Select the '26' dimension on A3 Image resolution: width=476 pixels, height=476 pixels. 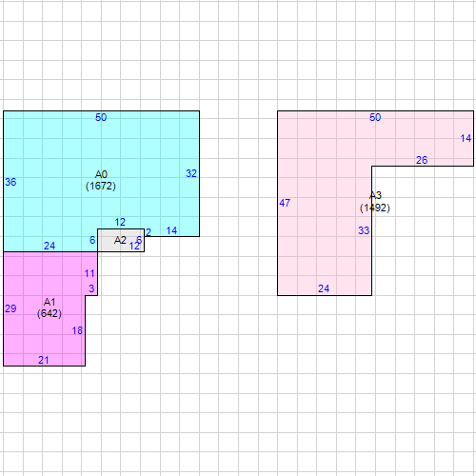(422, 160)
